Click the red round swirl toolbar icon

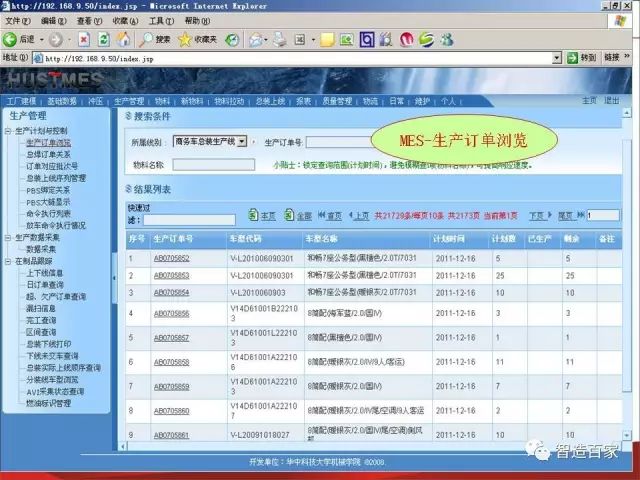[x=406, y=40]
